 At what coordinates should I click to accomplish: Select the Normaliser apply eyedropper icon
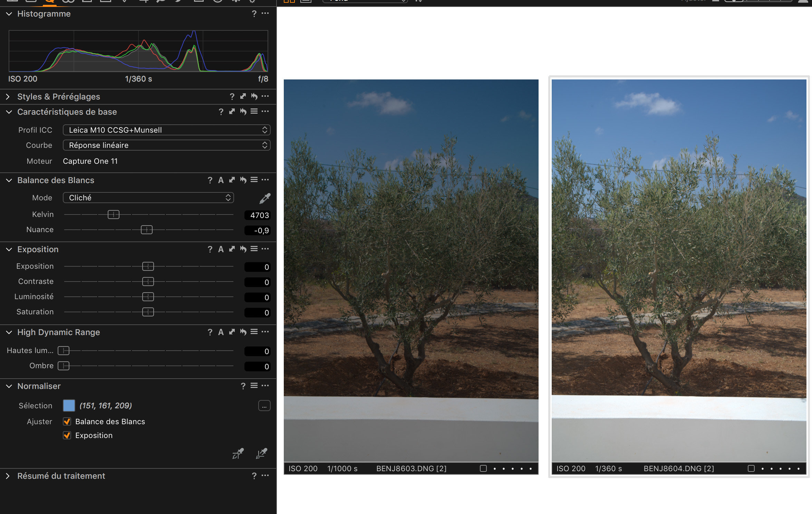pyautogui.click(x=261, y=453)
